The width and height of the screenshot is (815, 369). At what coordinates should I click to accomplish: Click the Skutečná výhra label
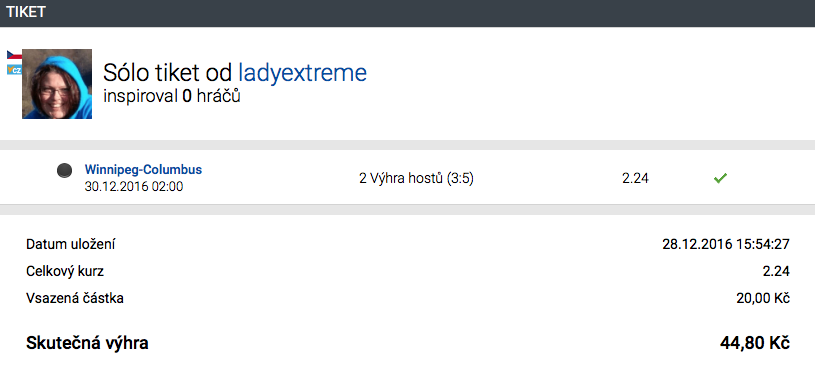click(x=87, y=343)
